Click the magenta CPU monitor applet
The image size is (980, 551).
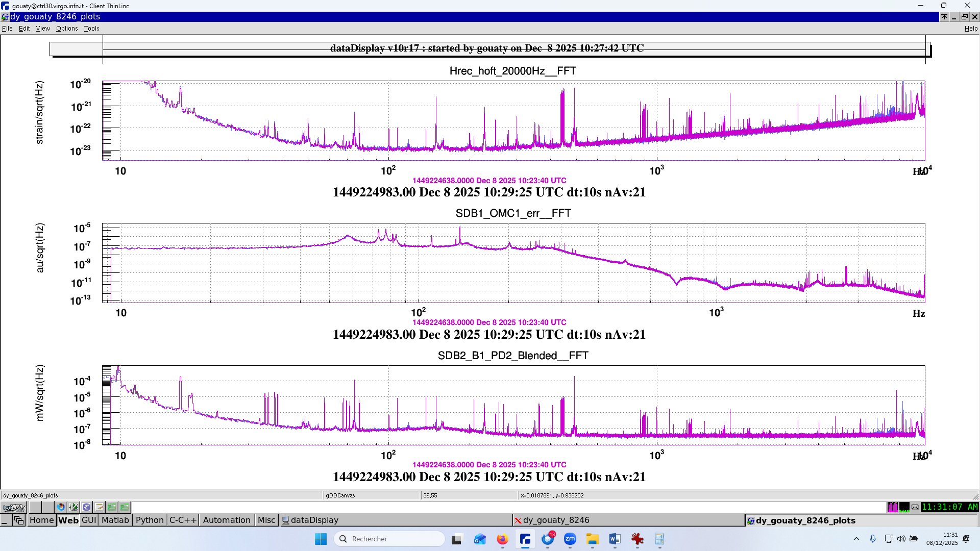[892, 507]
